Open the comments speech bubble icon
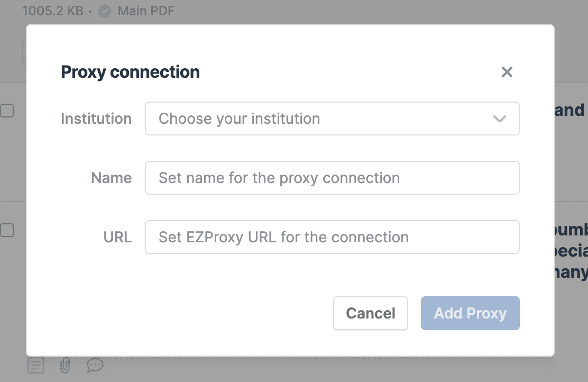 pyautogui.click(x=95, y=365)
